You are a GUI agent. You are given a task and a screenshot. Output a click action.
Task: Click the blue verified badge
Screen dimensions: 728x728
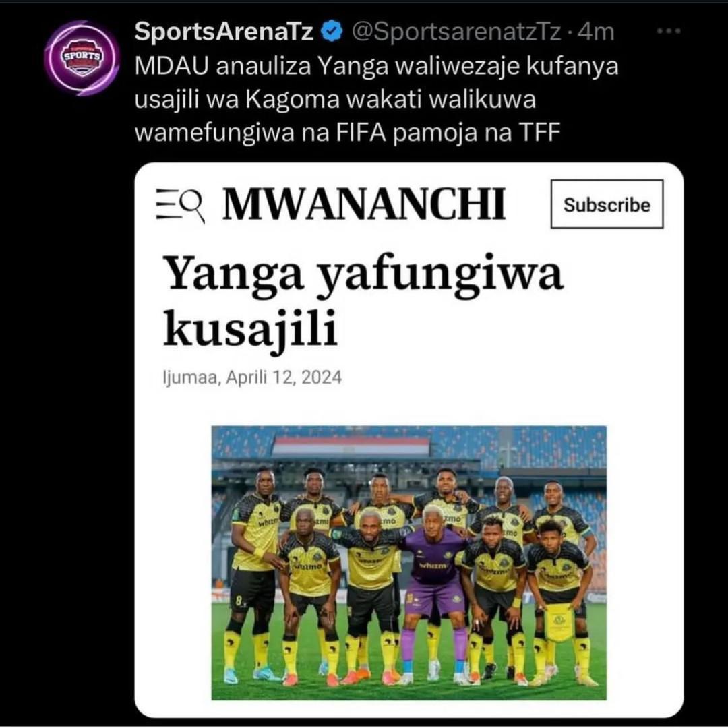pyautogui.click(x=332, y=32)
